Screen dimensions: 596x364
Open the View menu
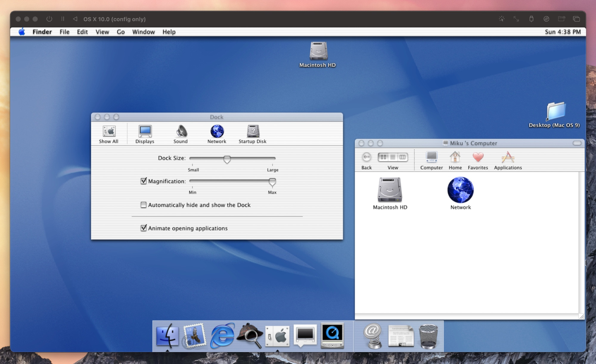tap(102, 32)
